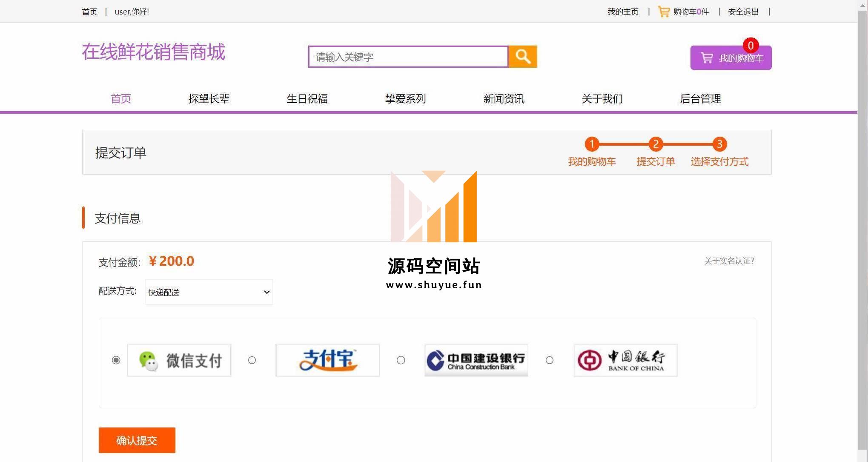Click the orange magnifier search icon
The height and width of the screenshot is (462, 868).
(x=523, y=57)
